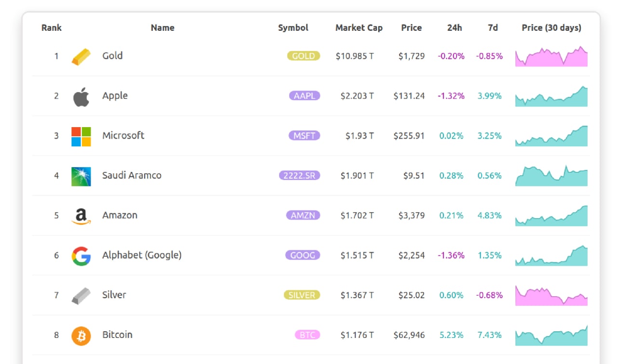Open the Saudi Aramco name link
617x364 pixels.
(132, 175)
